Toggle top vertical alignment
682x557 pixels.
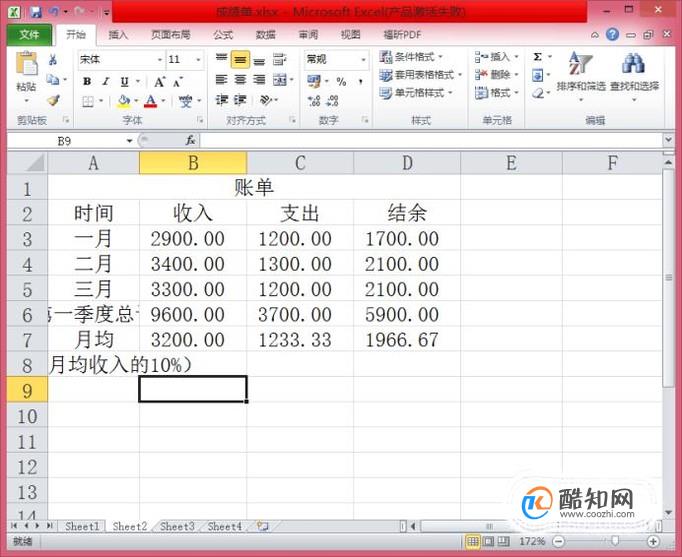pos(222,59)
